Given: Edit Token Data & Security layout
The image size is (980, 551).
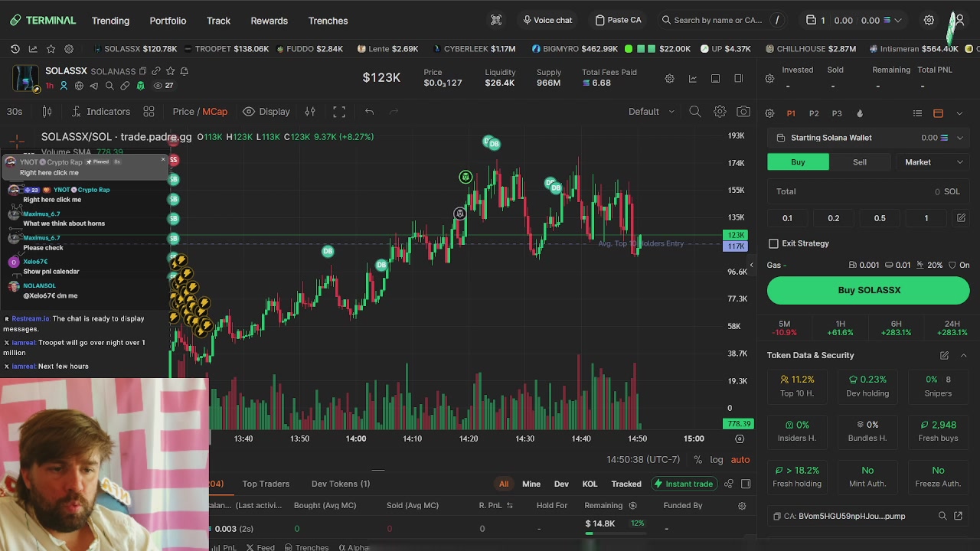Looking at the screenshot, I should pyautogui.click(x=944, y=355).
